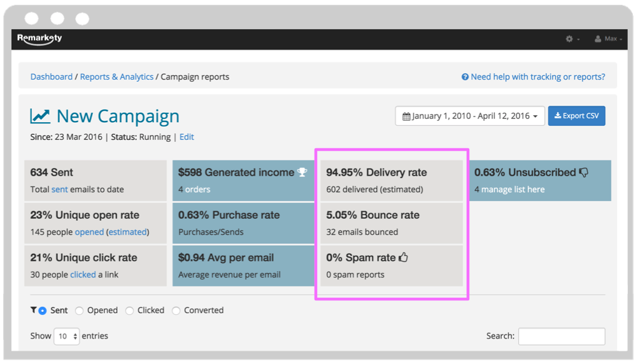Open the 'opened' link in open rate
The image size is (638, 364).
pyautogui.click(x=89, y=232)
